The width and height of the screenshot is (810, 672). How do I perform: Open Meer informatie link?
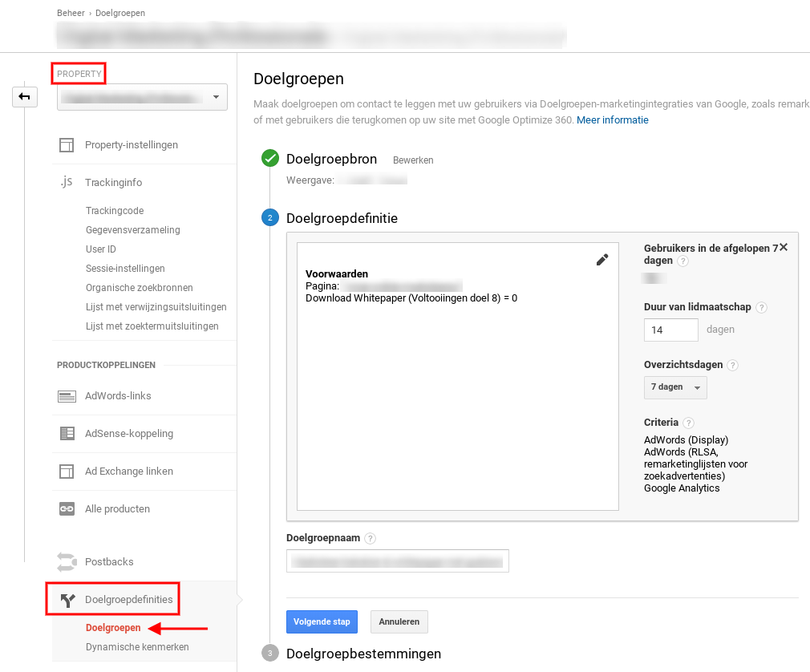(612, 119)
